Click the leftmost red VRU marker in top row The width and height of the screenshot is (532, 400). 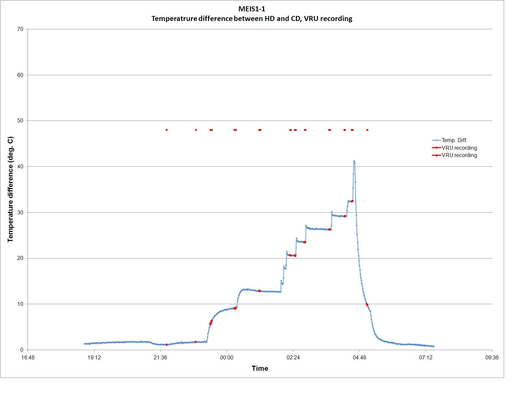(166, 130)
